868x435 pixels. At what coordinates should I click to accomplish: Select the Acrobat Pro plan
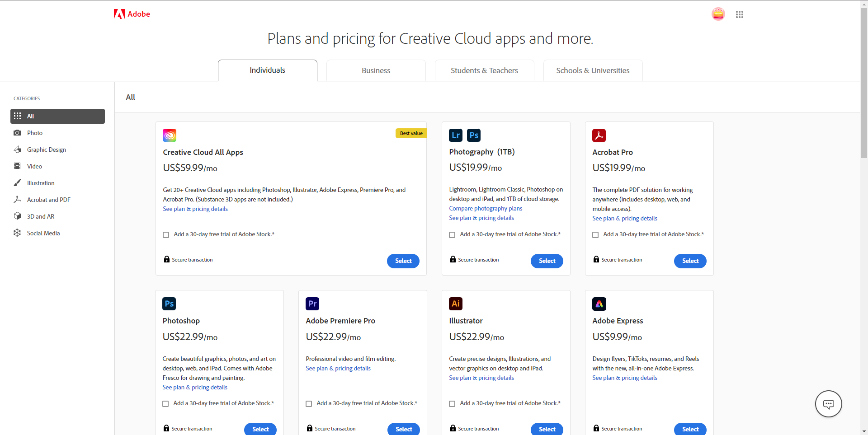pyautogui.click(x=690, y=261)
